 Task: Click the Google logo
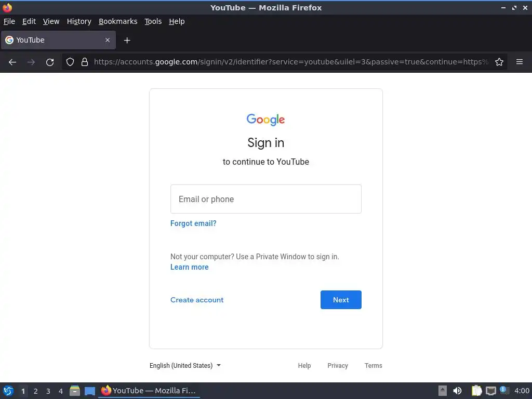[265, 119]
